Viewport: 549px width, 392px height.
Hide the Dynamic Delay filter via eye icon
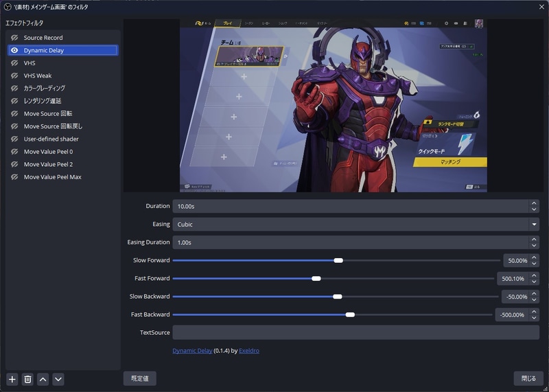tap(14, 50)
